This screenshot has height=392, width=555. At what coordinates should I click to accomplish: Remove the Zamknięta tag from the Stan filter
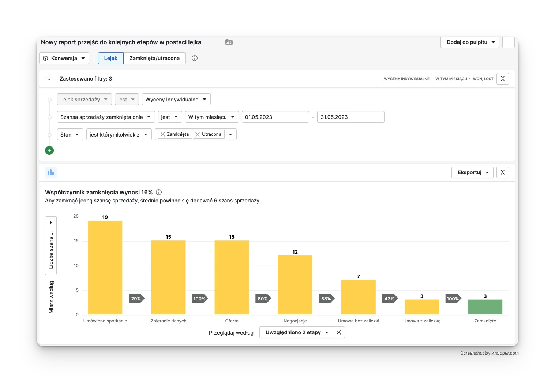tap(163, 134)
